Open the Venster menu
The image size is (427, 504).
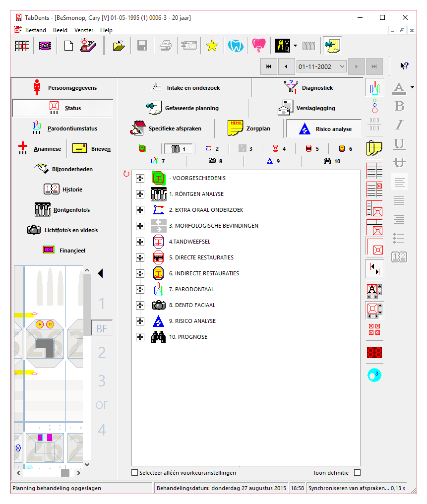click(83, 30)
